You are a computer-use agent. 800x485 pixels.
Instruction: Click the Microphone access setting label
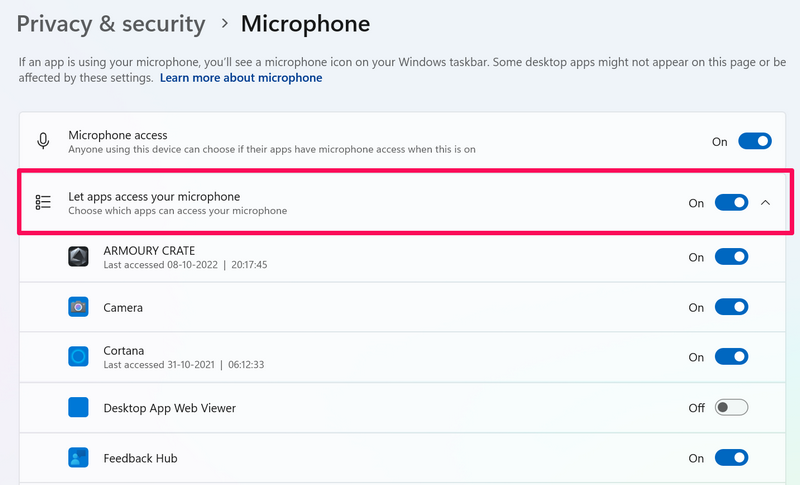coord(118,135)
